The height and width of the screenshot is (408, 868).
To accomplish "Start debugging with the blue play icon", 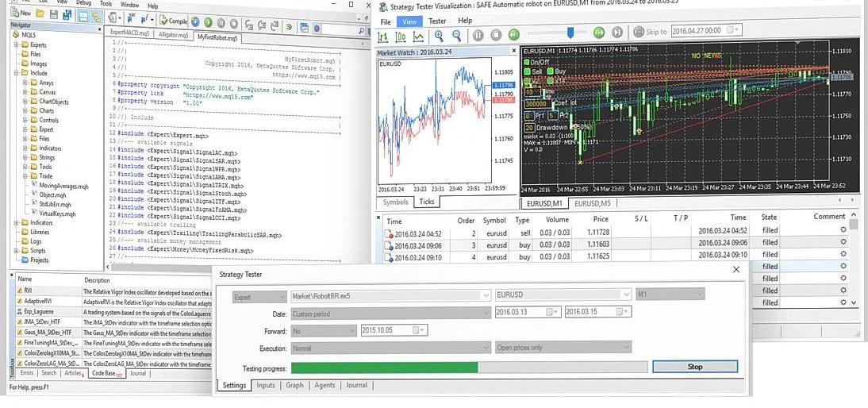I will pos(195,22).
